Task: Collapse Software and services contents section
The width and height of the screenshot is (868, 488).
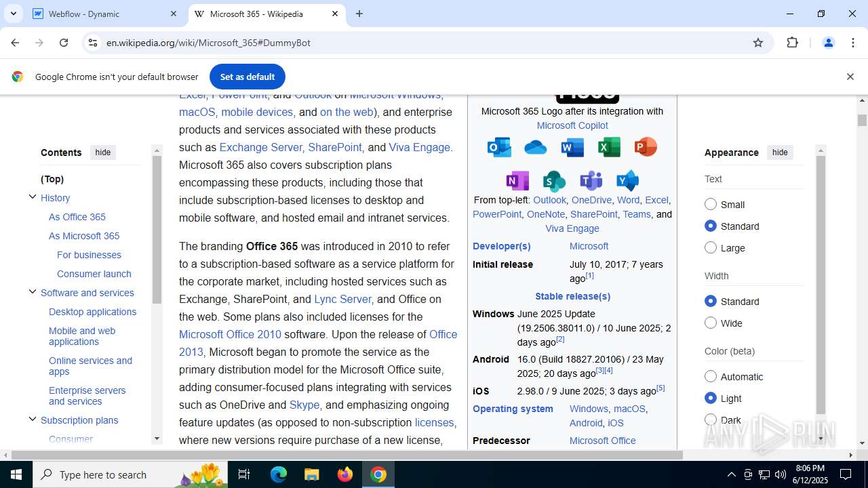Action: coord(32,292)
